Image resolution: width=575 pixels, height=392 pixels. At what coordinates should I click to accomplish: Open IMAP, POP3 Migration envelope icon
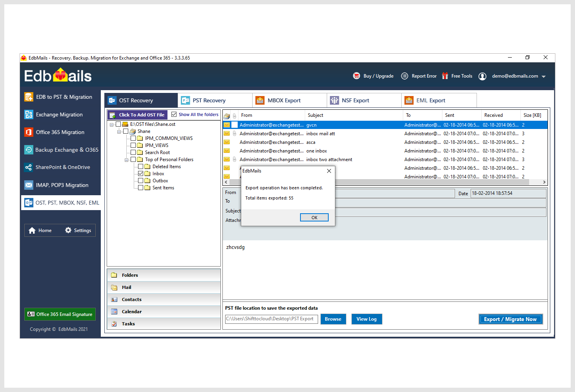29,185
